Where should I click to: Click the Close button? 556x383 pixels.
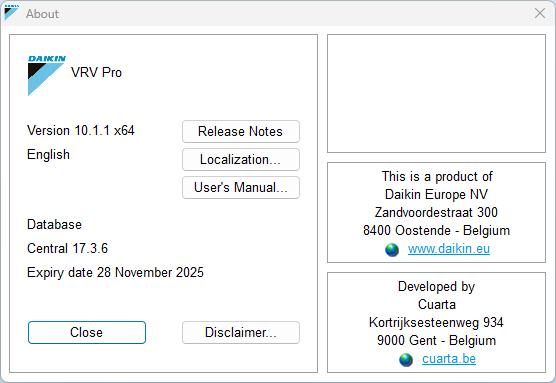[x=87, y=333]
